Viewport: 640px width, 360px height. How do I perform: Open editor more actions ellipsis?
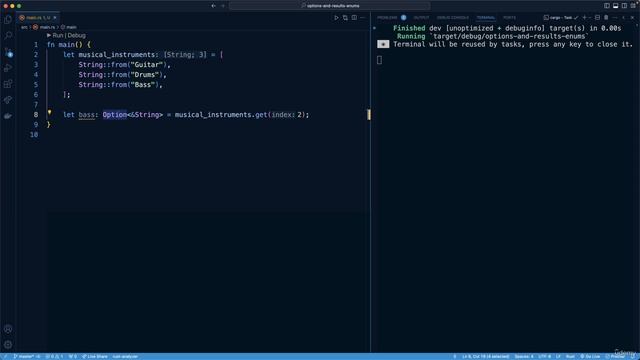click(362, 18)
